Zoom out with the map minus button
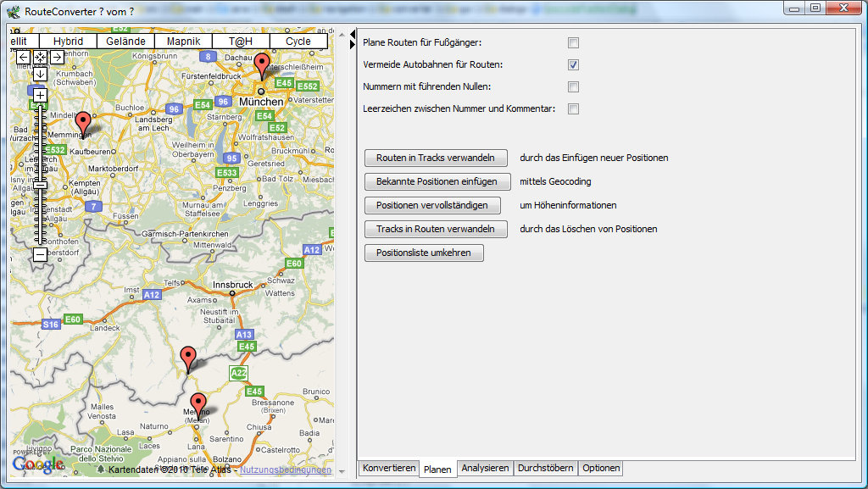This screenshot has width=868, height=489. pos(40,253)
